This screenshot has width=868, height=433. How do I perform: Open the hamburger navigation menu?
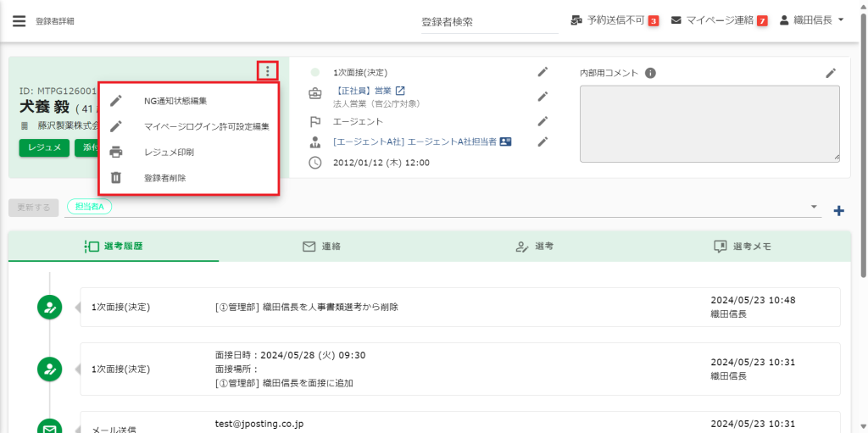pyautogui.click(x=19, y=21)
